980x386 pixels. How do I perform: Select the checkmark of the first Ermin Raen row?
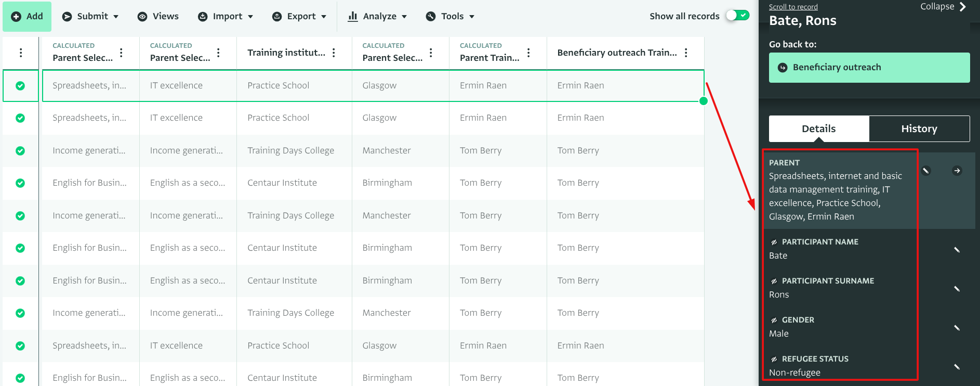20,86
